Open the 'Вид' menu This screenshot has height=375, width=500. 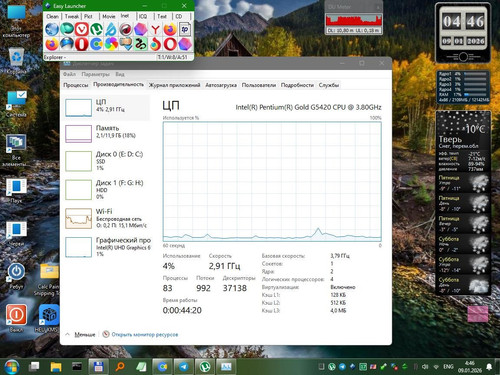(120, 74)
